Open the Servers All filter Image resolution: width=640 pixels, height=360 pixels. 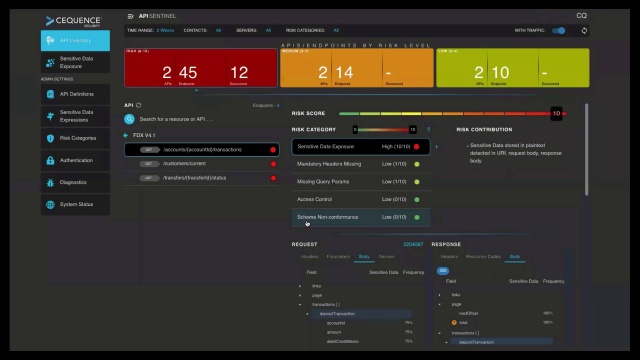[x=268, y=30]
